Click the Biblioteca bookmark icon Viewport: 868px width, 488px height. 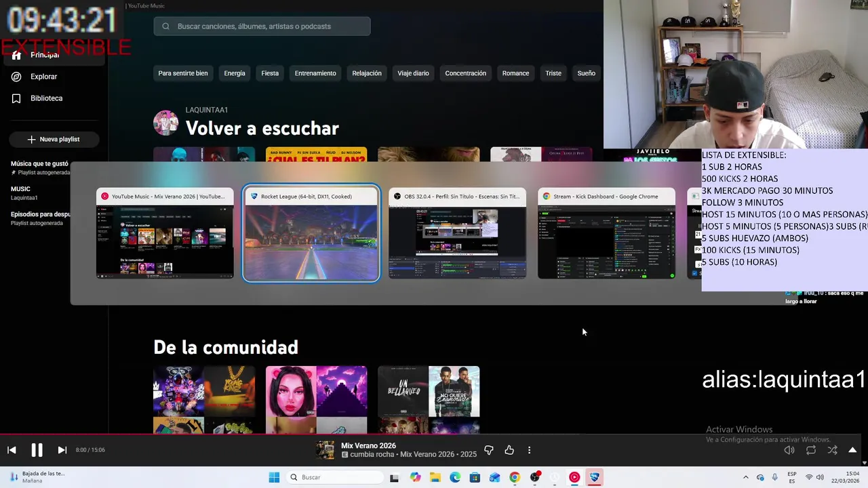[x=16, y=98]
